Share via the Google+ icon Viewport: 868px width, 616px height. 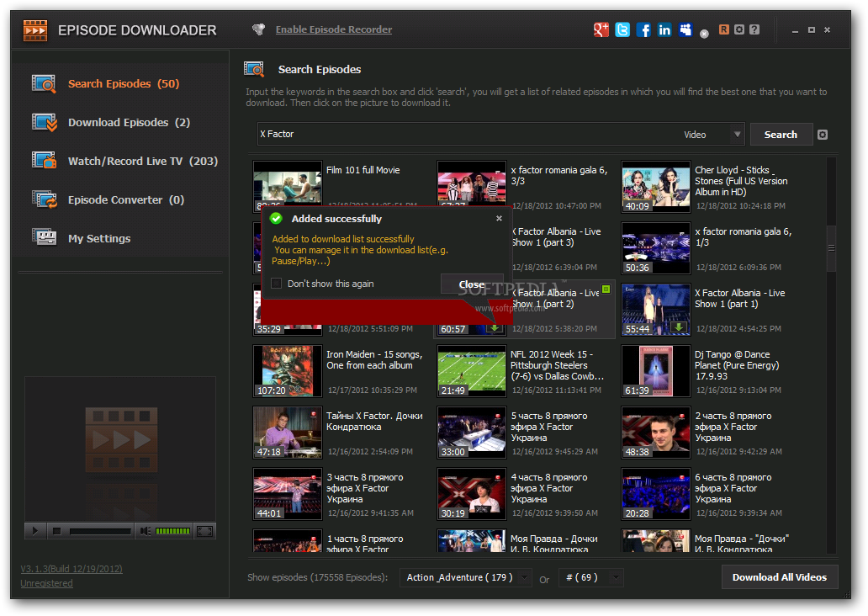click(x=601, y=30)
